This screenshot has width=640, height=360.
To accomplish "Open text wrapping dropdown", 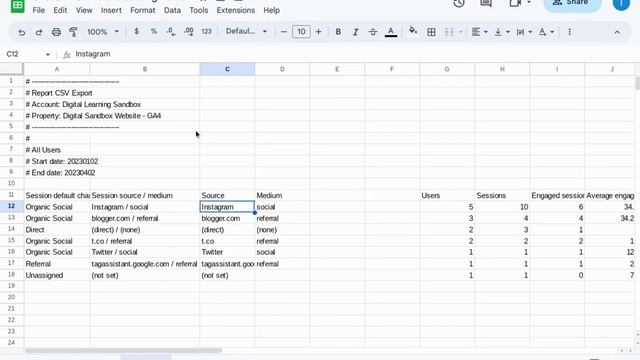I will [524, 31].
